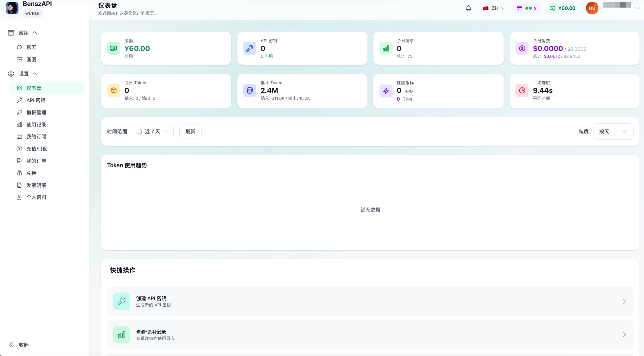Image resolution: width=644 pixels, height=356 pixels.
Task: Open the notifications bell
Action: [468, 8]
